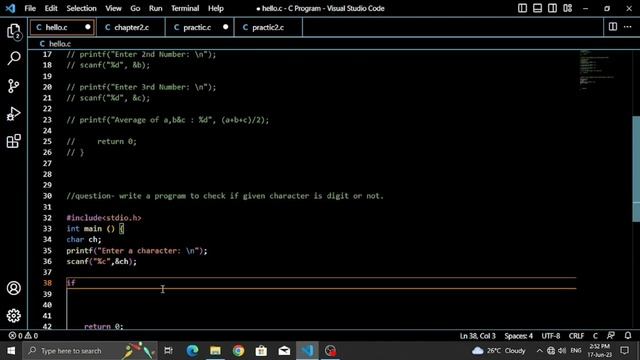Change indentation via Spaces: 4
Viewport: 640px width, 360px height.
(518, 336)
